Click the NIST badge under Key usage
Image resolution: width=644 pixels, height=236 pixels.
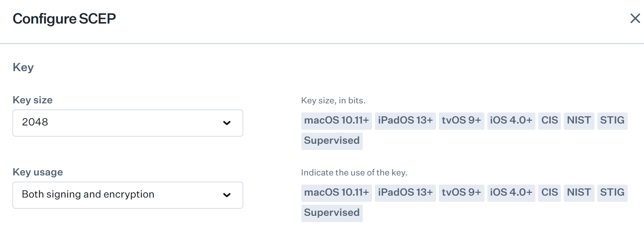tap(579, 193)
